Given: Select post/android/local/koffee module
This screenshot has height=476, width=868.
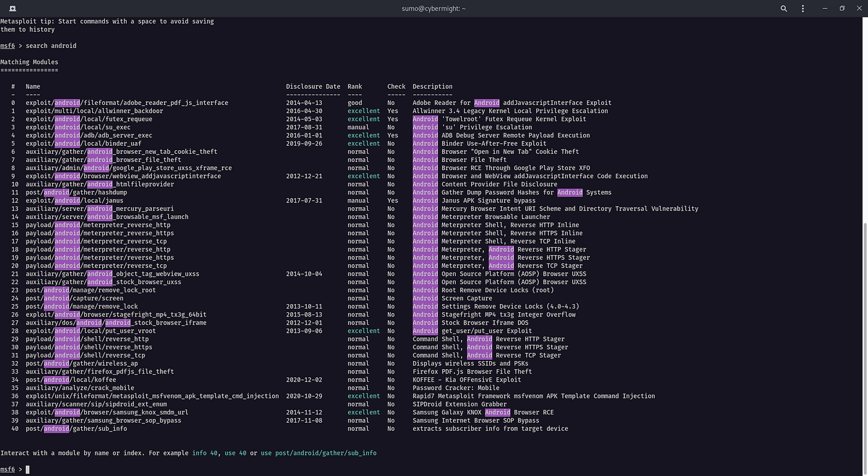Looking at the screenshot, I should coord(71,380).
